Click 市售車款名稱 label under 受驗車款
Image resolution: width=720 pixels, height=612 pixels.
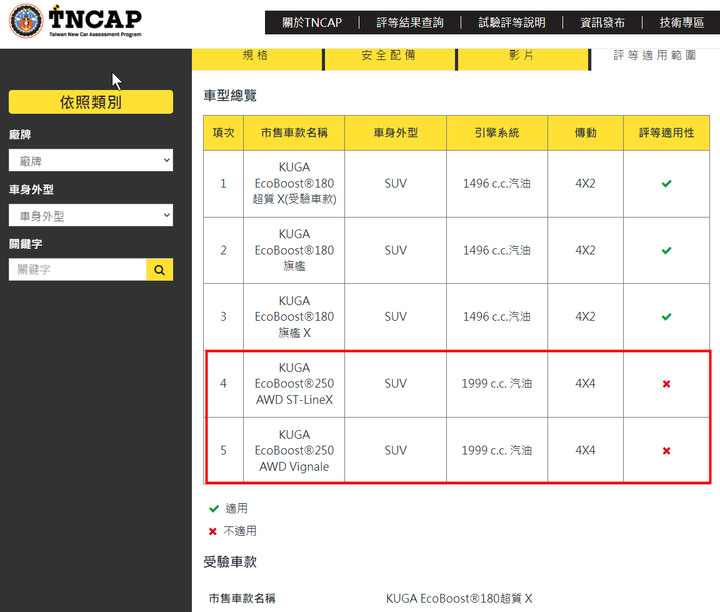click(x=242, y=599)
